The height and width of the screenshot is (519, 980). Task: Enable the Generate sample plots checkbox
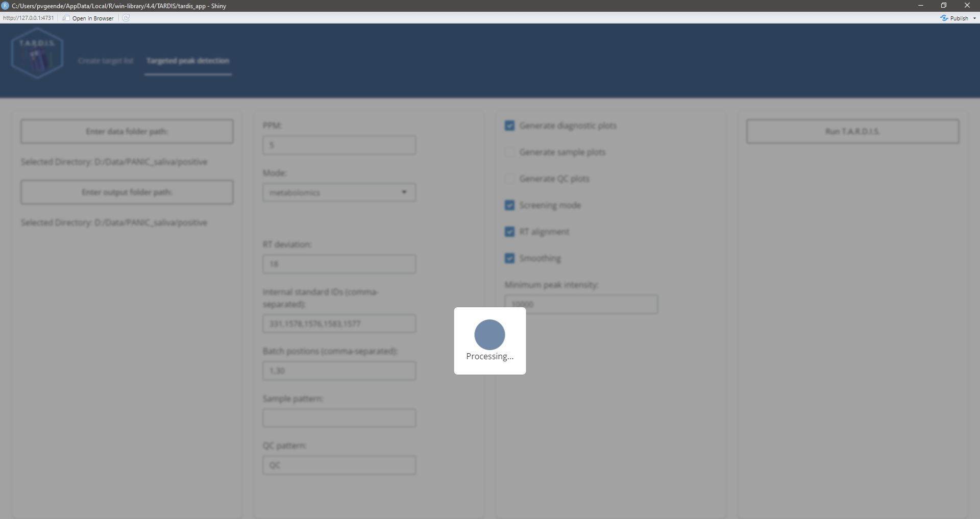pos(509,152)
